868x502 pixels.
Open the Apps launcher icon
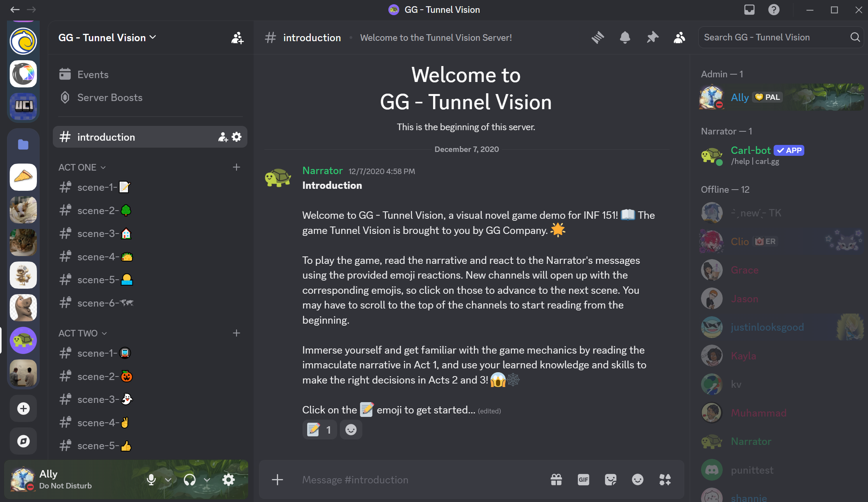tap(665, 480)
